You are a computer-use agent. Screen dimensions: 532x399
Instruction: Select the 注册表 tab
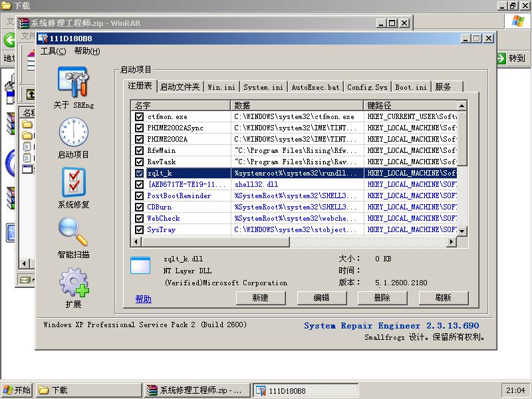(x=140, y=86)
